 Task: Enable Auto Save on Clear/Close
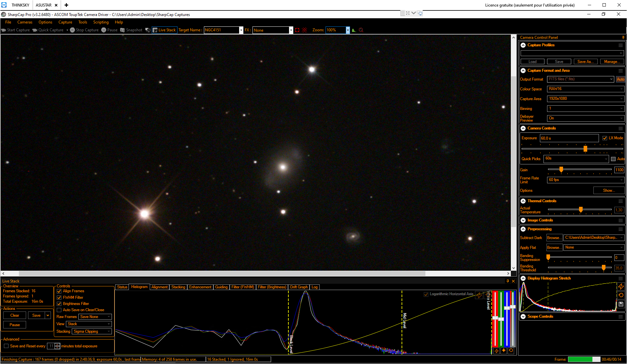(59, 310)
